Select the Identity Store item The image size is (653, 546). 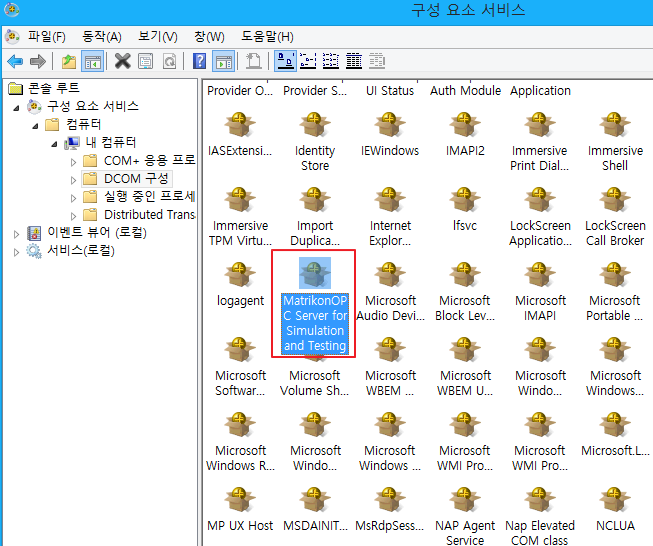[x=315, y=142]
